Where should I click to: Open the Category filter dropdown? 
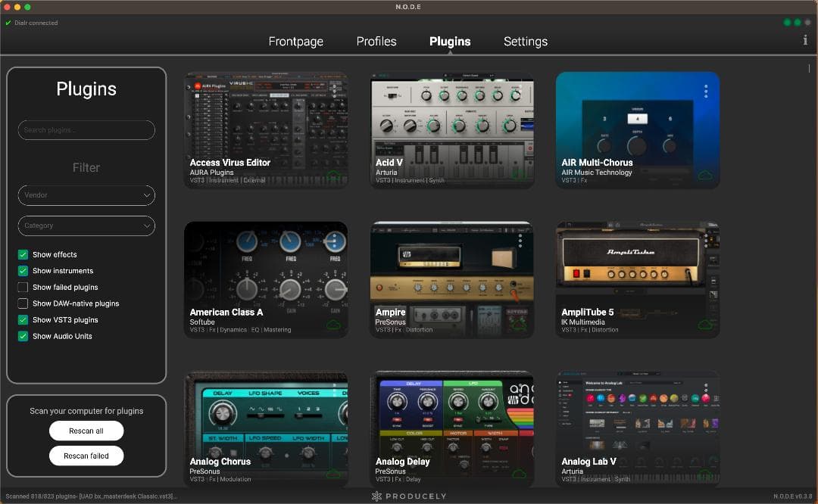click(86, 226)
